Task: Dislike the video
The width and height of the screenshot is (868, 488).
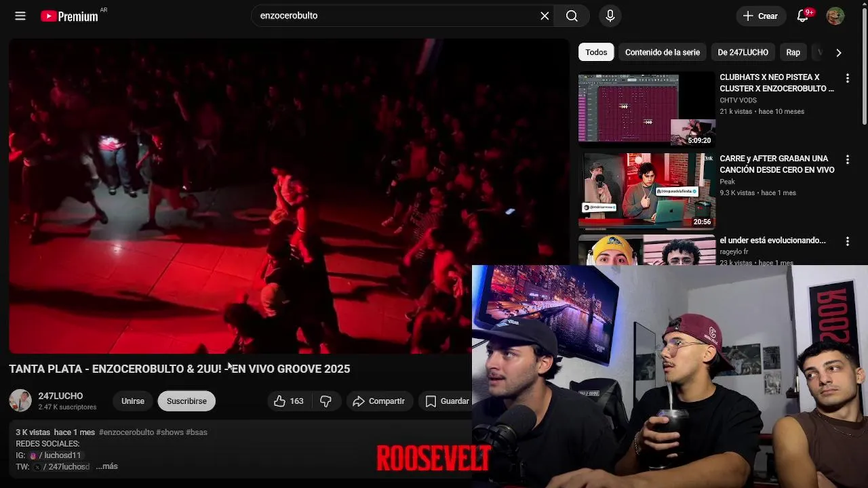Action: (x=326, y=401)
